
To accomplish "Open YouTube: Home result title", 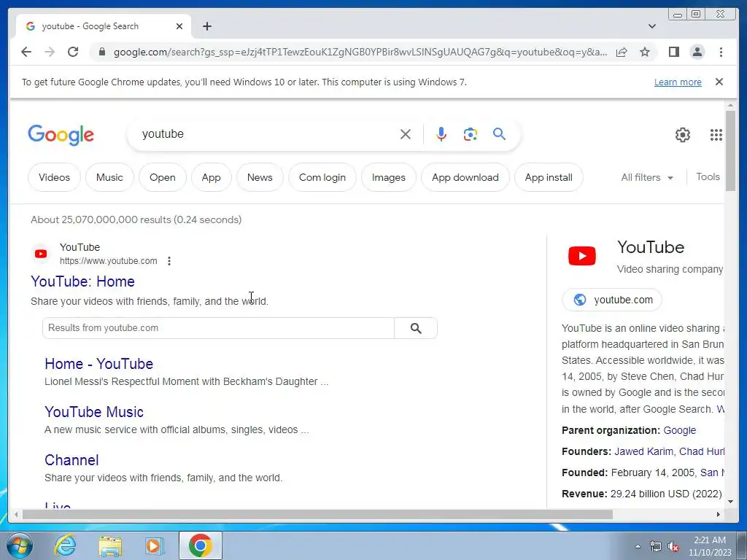I will pos(82,281).
